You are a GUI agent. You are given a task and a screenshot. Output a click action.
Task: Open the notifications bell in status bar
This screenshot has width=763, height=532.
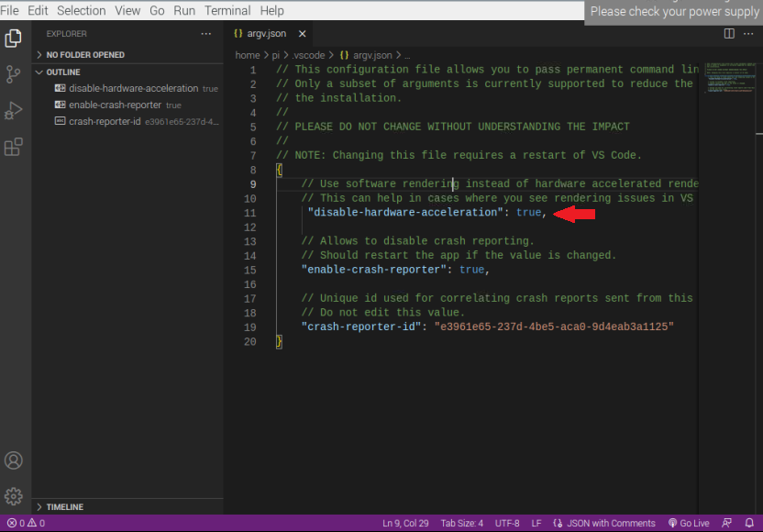coord(749,523)
